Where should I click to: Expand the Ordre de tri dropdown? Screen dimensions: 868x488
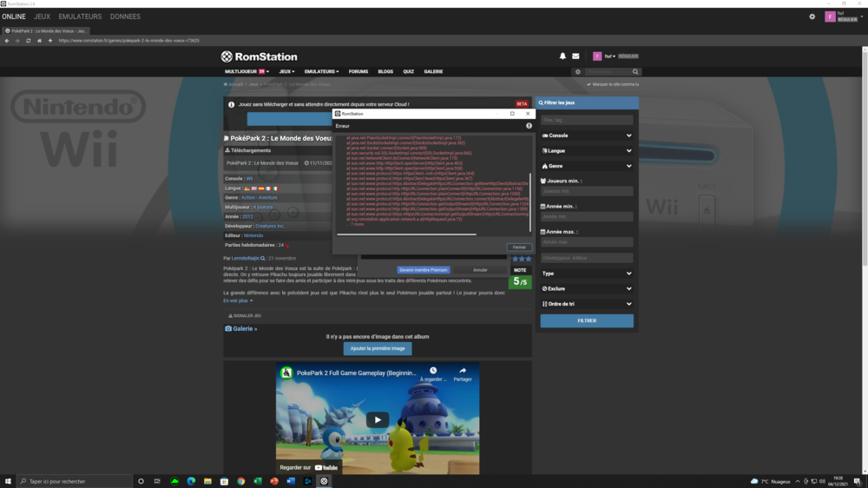[x=587, y=304]
